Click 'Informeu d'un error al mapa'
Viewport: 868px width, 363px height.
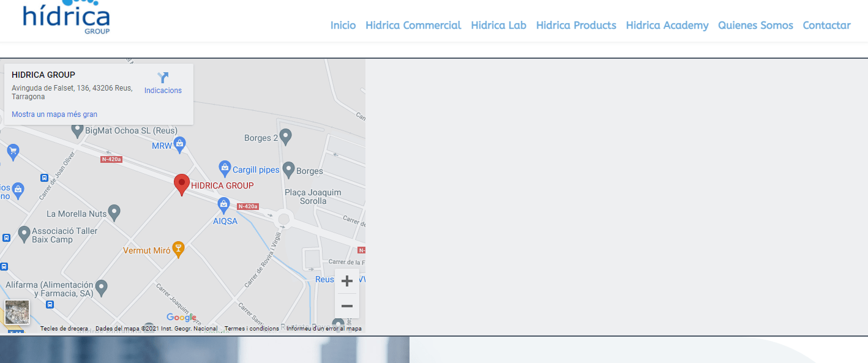[324, 329]
